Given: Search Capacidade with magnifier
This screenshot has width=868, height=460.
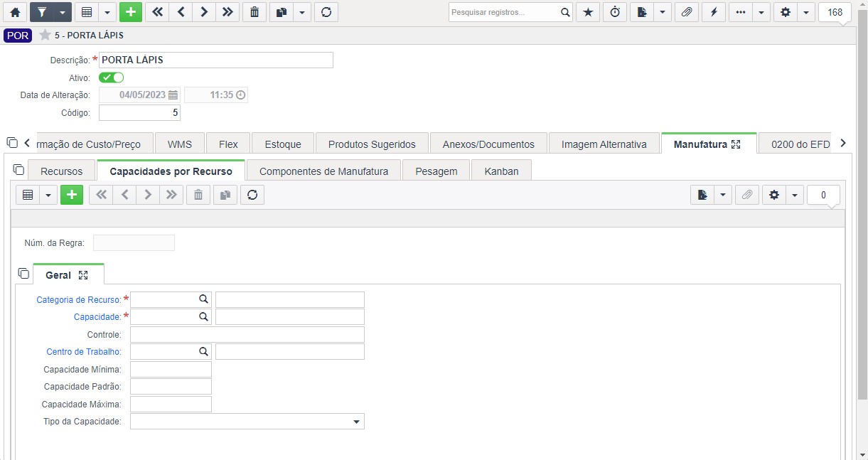Looking at the screenshot, I should pos(203,316).
